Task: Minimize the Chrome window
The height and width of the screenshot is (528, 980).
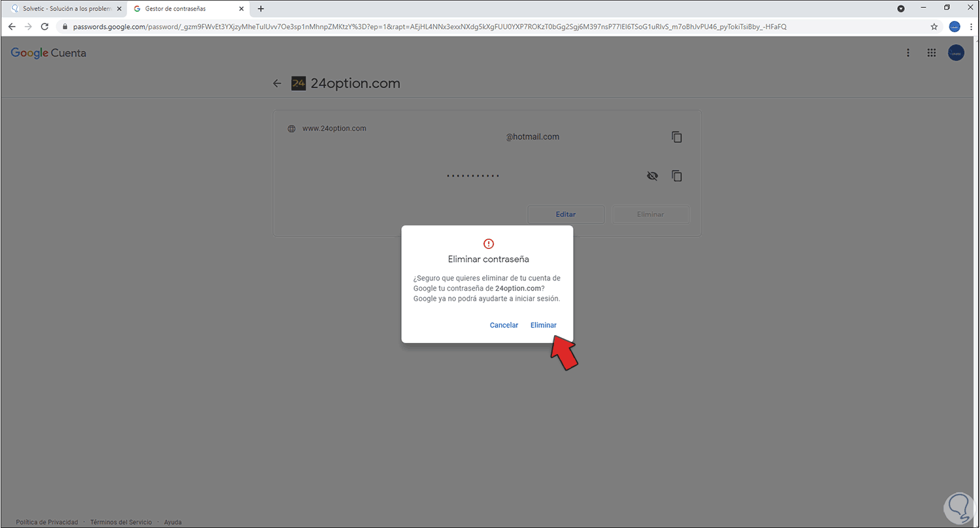Action: (924, 8)
